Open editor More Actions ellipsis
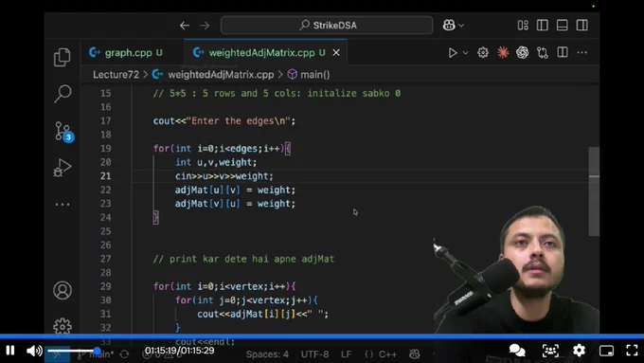Image resolution: width=644 pixels, height=363 pixels. pos(582,53)
